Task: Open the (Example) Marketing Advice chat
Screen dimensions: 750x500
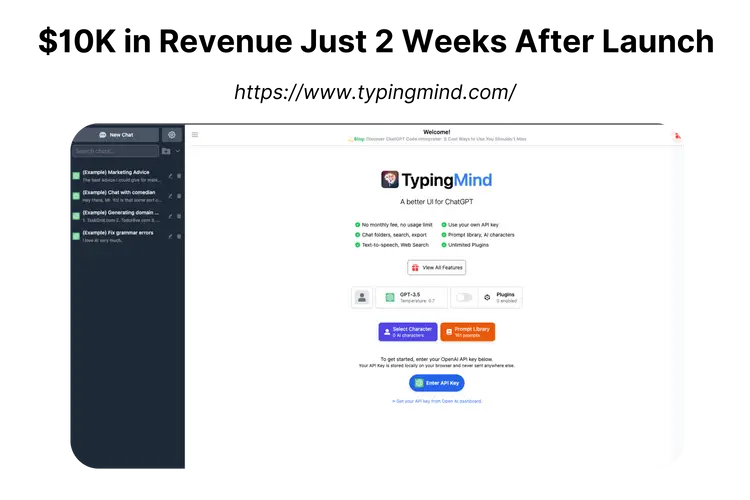Action: [127, 176]
